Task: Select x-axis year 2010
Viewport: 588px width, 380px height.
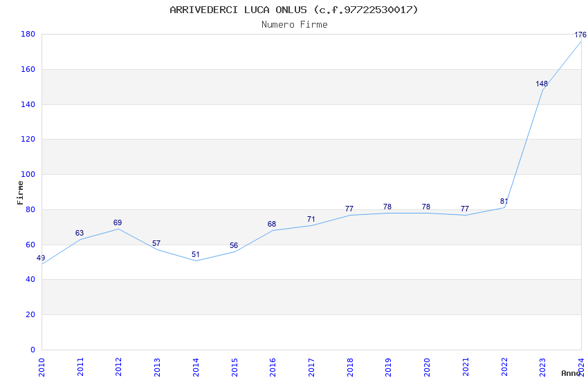Action: point(42,368)
